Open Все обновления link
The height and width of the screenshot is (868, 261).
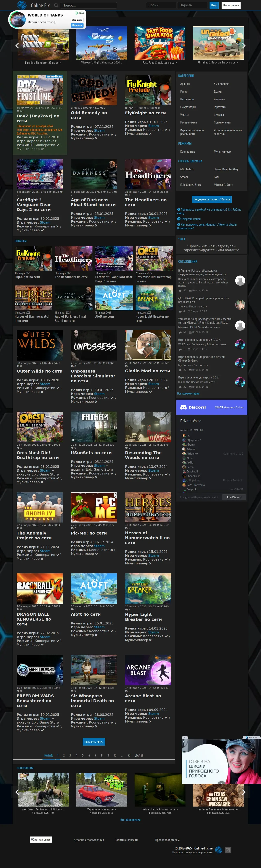(130, 820)
